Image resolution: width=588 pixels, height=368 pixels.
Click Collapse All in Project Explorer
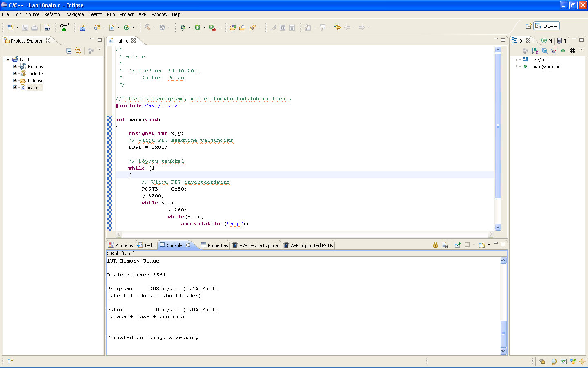pyautogui.click(x=69, y=51)
